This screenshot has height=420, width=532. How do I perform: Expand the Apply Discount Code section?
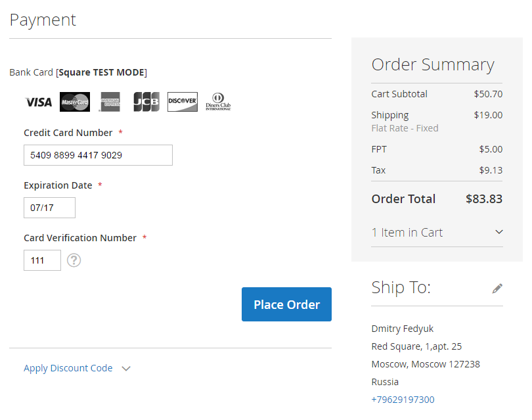(x=68, y=368)
